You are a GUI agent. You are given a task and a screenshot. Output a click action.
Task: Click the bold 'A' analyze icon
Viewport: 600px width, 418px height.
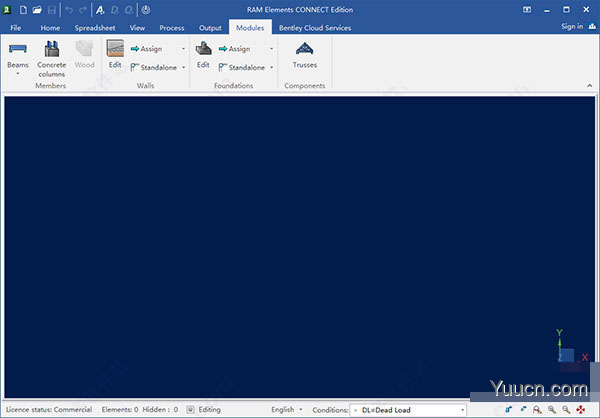(x=100, y=10)
